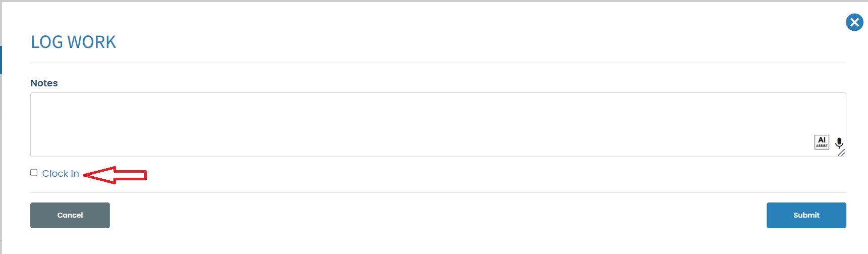Submit the work log
This screenshot has height=254, width=868.
(x=806, y=215)
